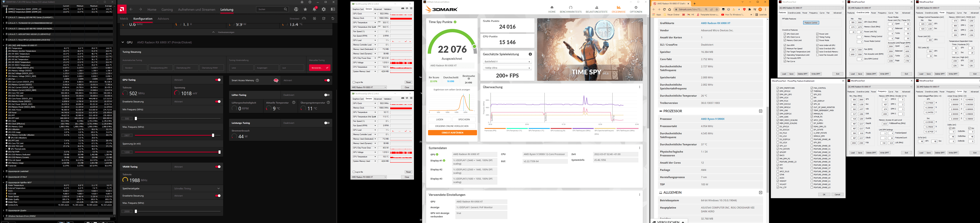
Task: Open favorites star in Radeon Software
Action: pos(305,9)
